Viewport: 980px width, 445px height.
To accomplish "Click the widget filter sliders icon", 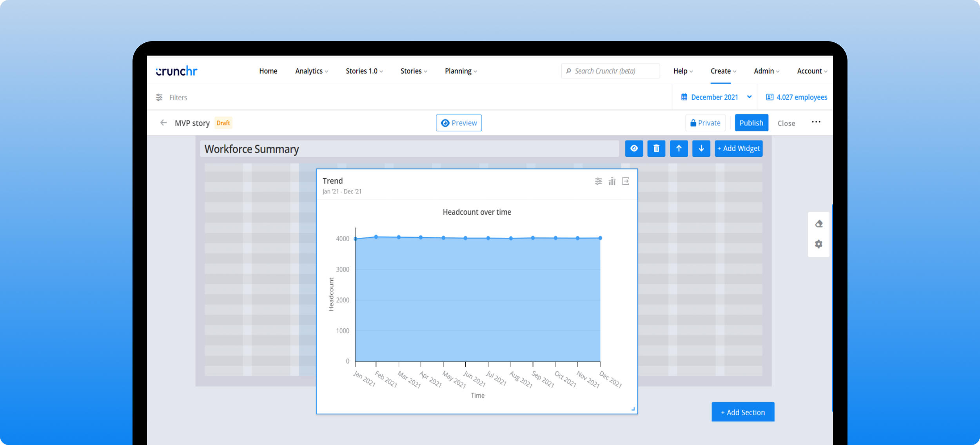I will click(598, 181).
